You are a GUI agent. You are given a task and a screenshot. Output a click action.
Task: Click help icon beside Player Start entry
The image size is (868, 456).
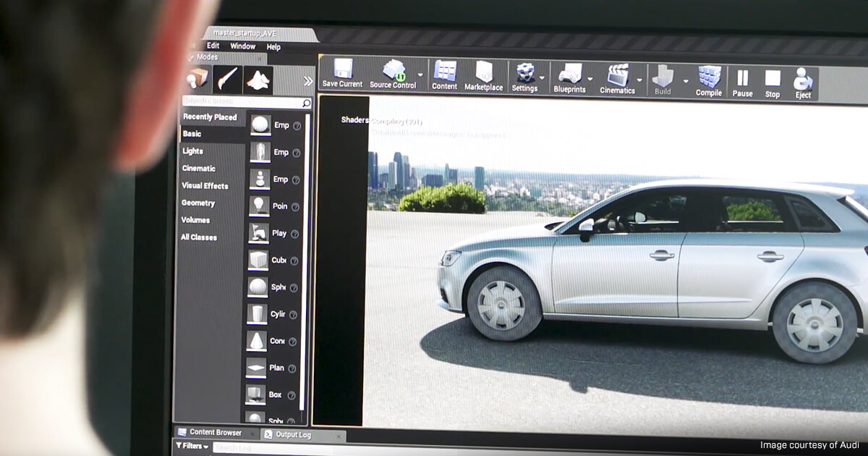pyautogui.click(x=294, y=234)
